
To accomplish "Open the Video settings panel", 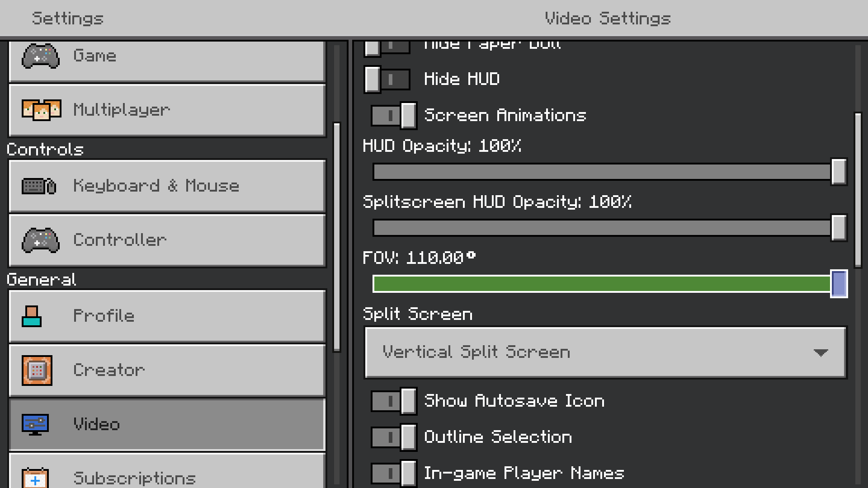I will tap(167, 424).
